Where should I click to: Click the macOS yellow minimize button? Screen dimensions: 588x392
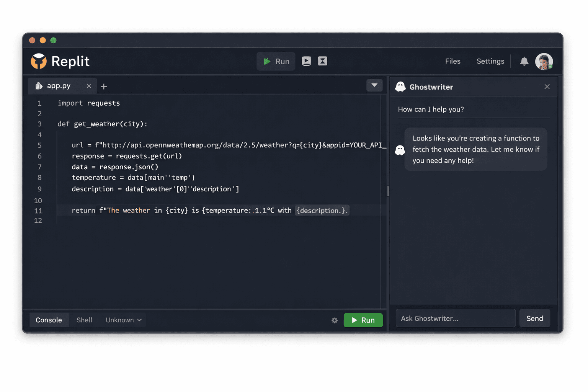[x=43, y=40]
